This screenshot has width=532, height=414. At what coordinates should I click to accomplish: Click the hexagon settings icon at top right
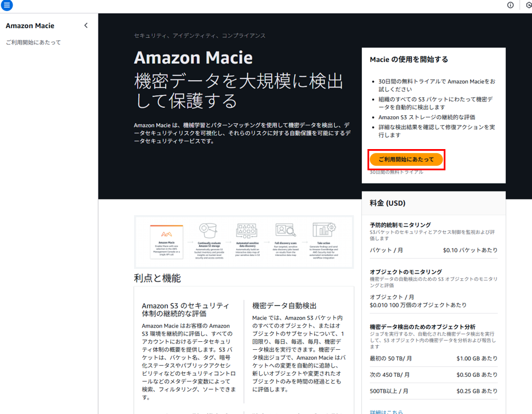(x=529, y=5)
